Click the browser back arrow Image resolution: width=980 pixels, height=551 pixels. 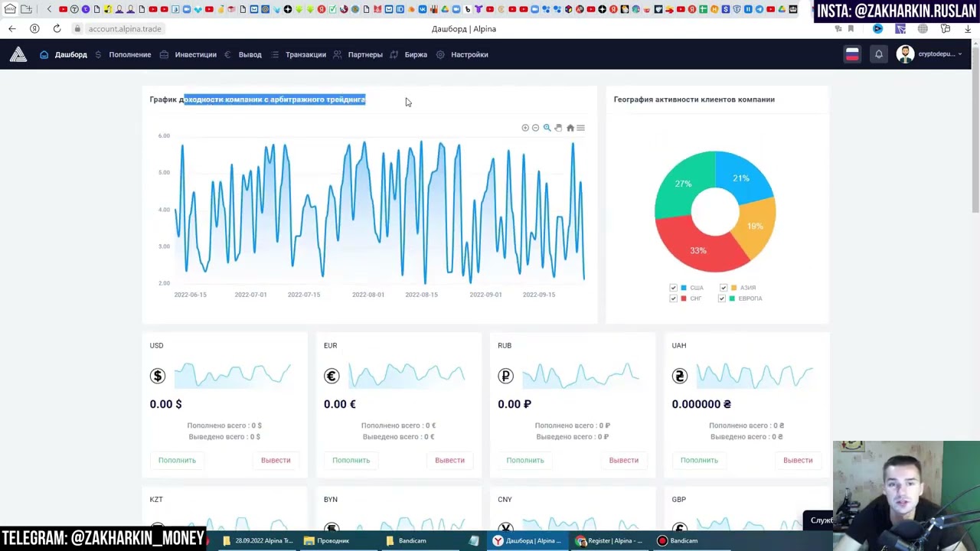tap(12, 28)
